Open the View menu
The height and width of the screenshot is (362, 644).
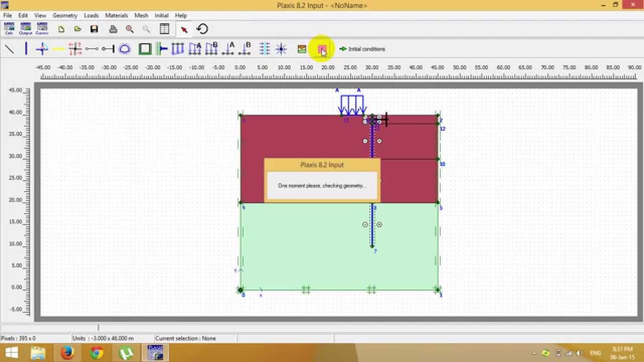(40, 16)
